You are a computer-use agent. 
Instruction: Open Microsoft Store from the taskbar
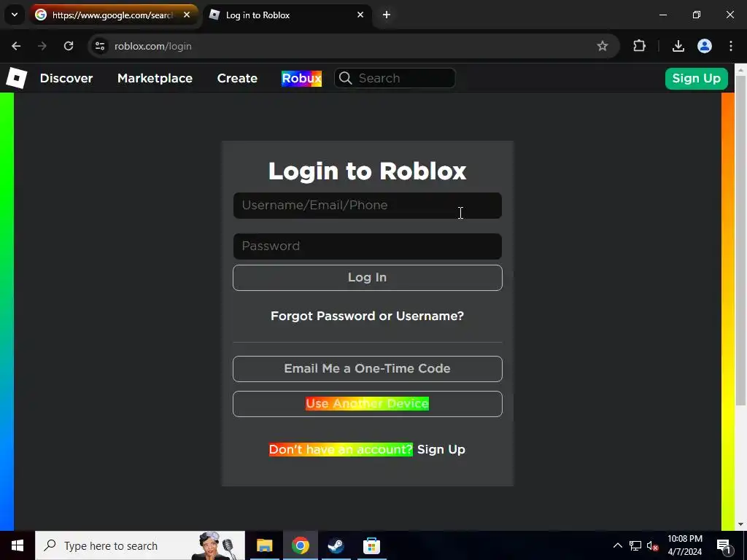pyautogui.click(x=371, y=545)
